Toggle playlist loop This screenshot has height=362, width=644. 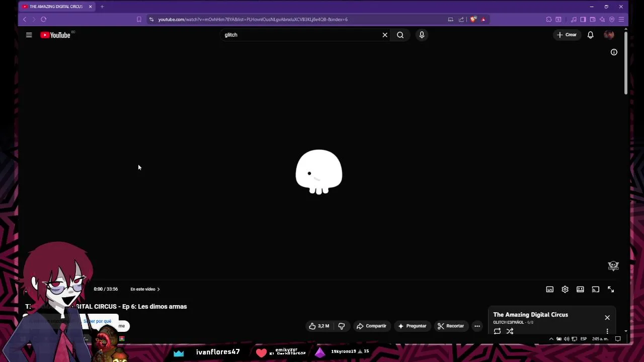tap(497, 331)
